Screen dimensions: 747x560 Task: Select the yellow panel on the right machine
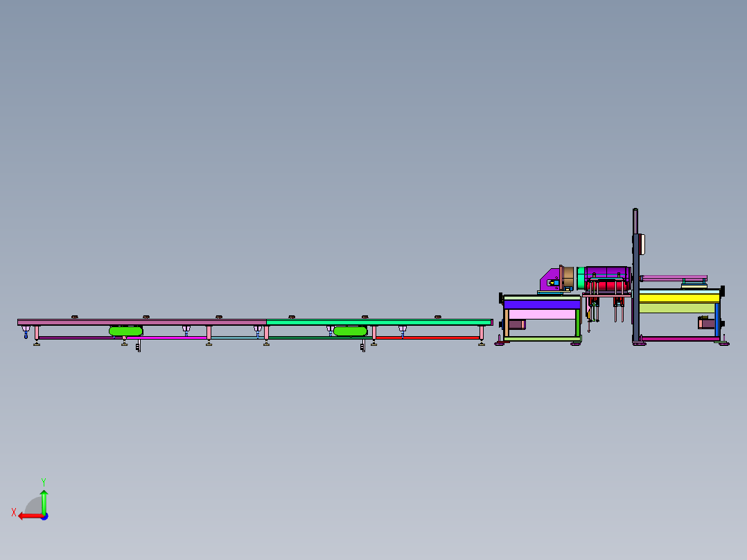tap(679, 299)
